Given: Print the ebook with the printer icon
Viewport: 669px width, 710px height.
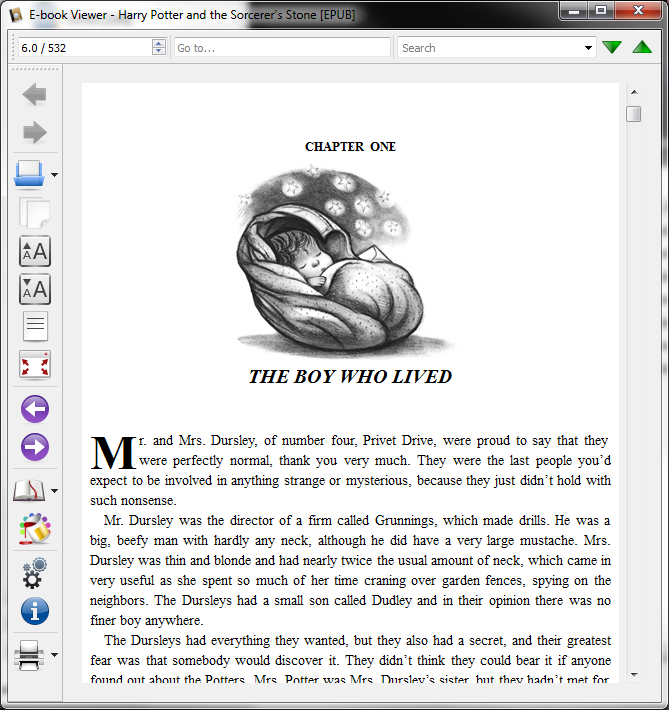Looking at the screenshot, I should [x=29, y=655].
